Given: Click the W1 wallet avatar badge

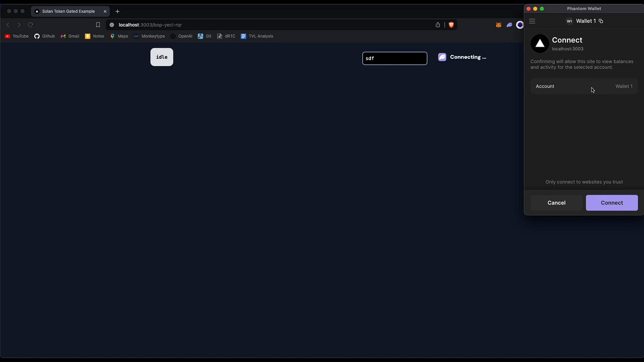Looking at the screenshot, I should click(569, 21).
